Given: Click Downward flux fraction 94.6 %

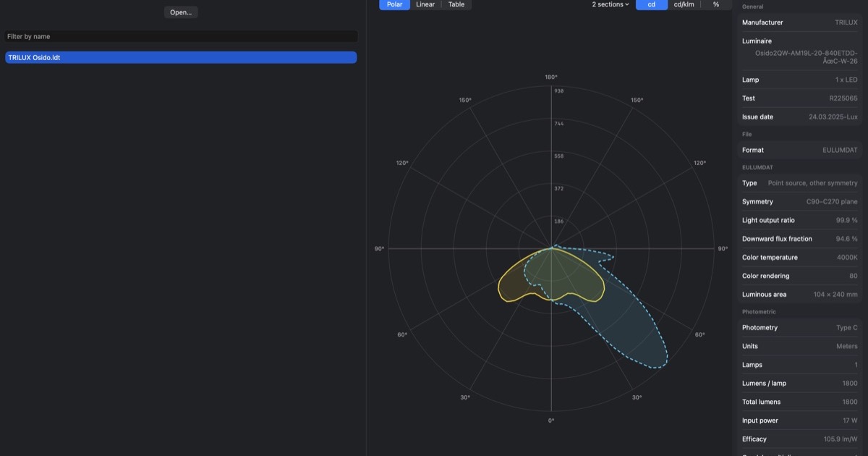Looking at the screenshot, I should click(x=847, y=239).
